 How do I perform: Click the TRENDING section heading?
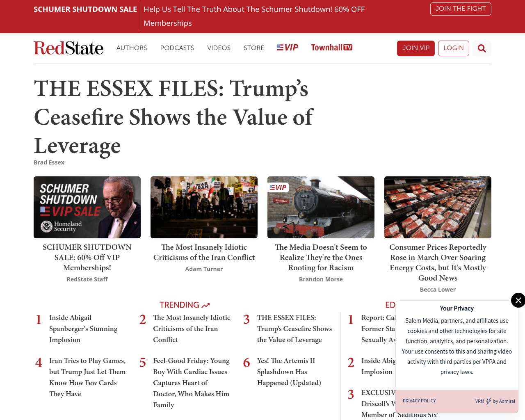(185, 305)
